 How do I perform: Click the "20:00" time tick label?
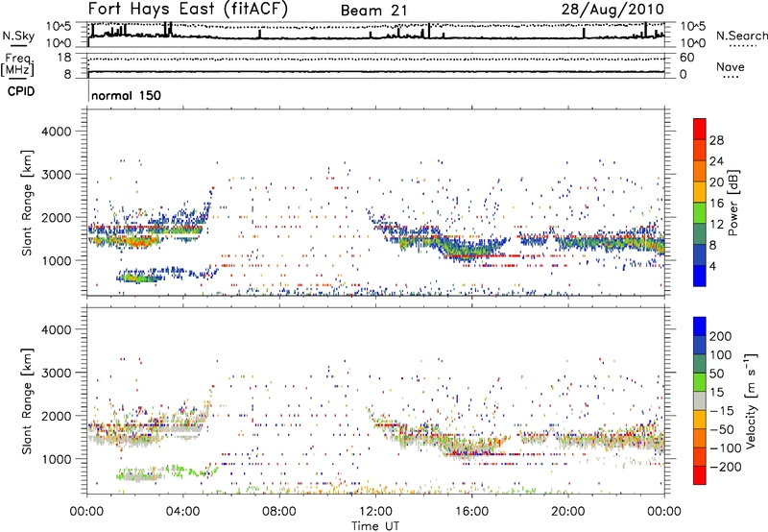coord(567,512)
